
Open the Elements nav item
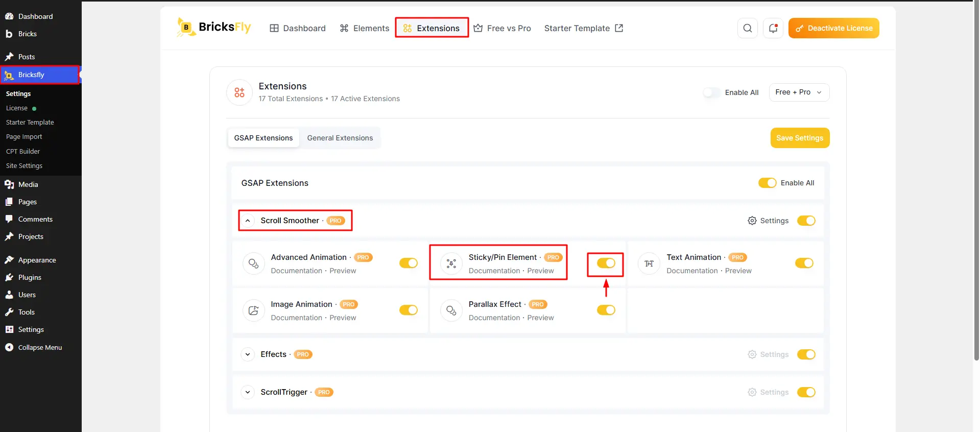365,28
